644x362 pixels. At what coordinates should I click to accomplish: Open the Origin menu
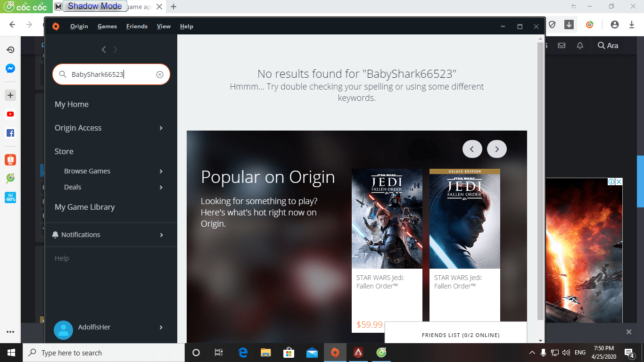pyautogui.click(x=79, y=26)
